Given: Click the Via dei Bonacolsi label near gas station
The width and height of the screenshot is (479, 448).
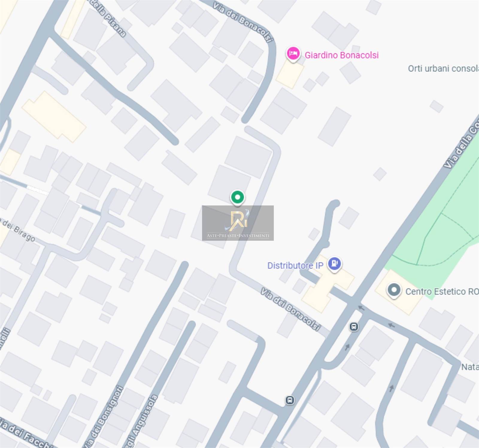Looking at the screenshot, I should click(291, 309).
